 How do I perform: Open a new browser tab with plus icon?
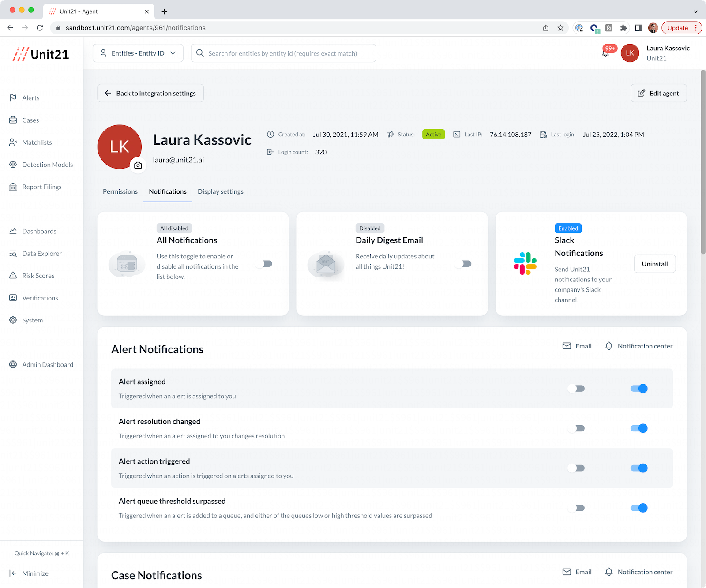pos(165,11)
